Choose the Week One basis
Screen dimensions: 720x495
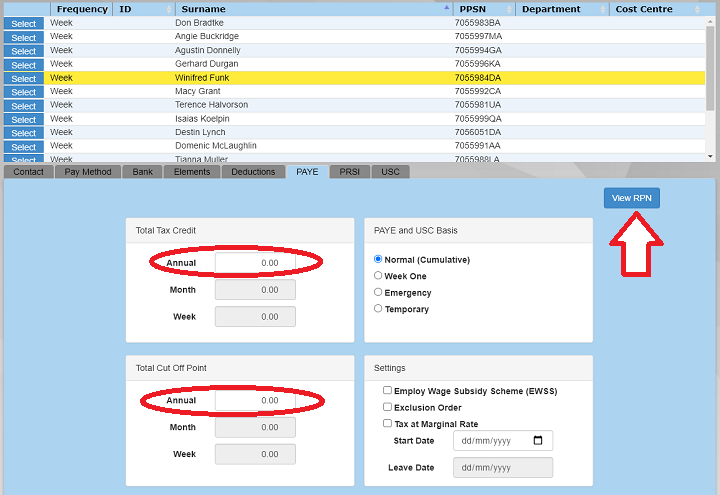point(378,276)
